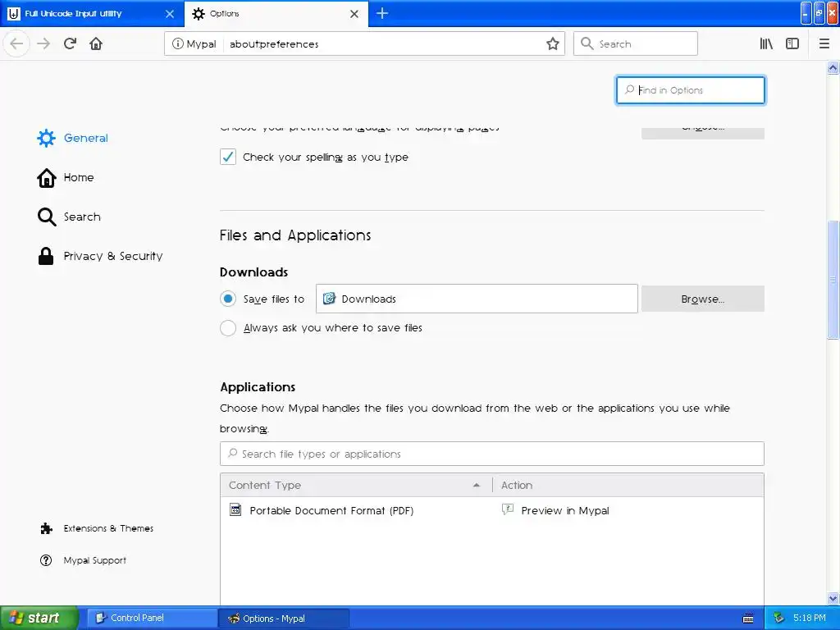
Task: Click the Downloads folder icon
Action: click(329, 298)
